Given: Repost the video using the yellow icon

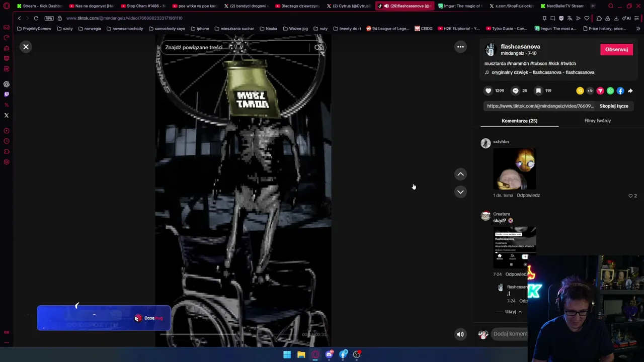Looking at the screenshot, I should (580, 91).
